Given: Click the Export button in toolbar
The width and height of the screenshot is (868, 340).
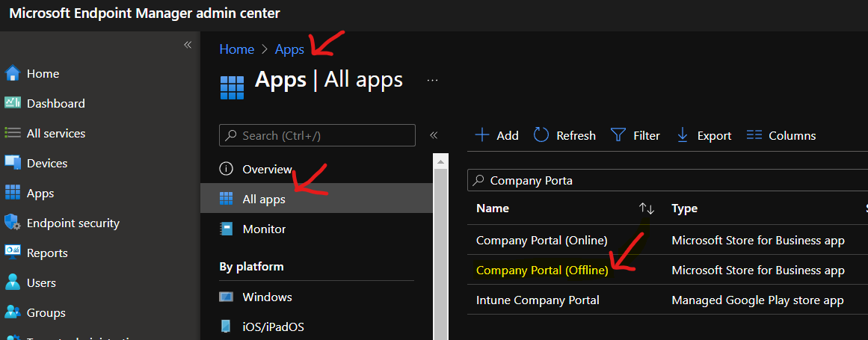Looking at the screenshot, I should tap(704, 135).
